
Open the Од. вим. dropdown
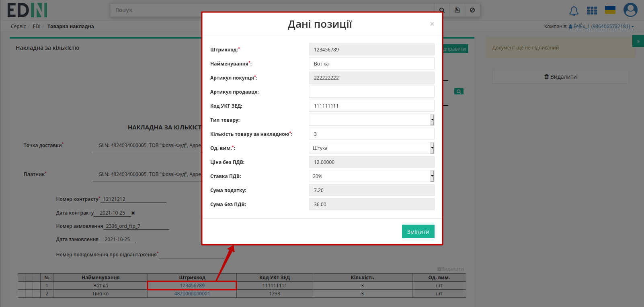point(371,148)
